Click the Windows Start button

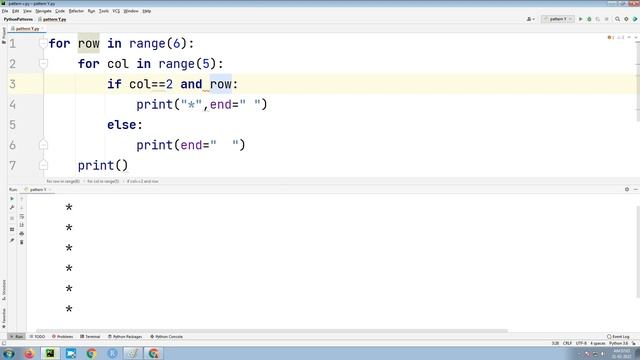[8, 353]
